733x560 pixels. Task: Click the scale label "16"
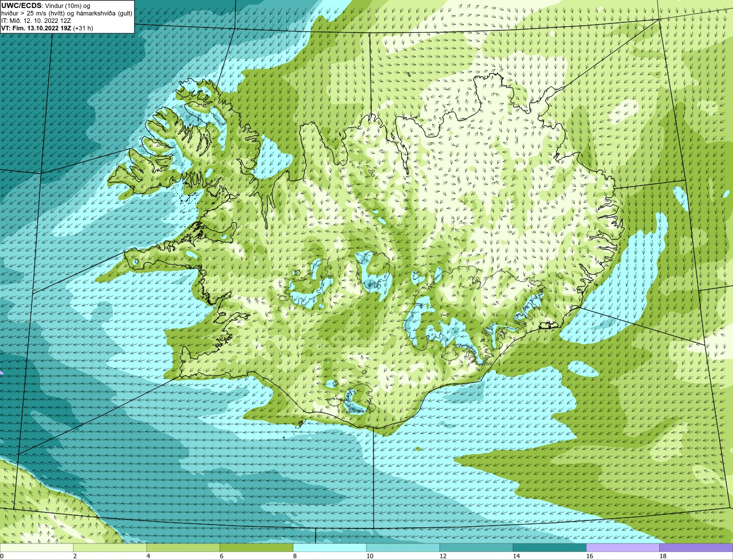(590, 556)
